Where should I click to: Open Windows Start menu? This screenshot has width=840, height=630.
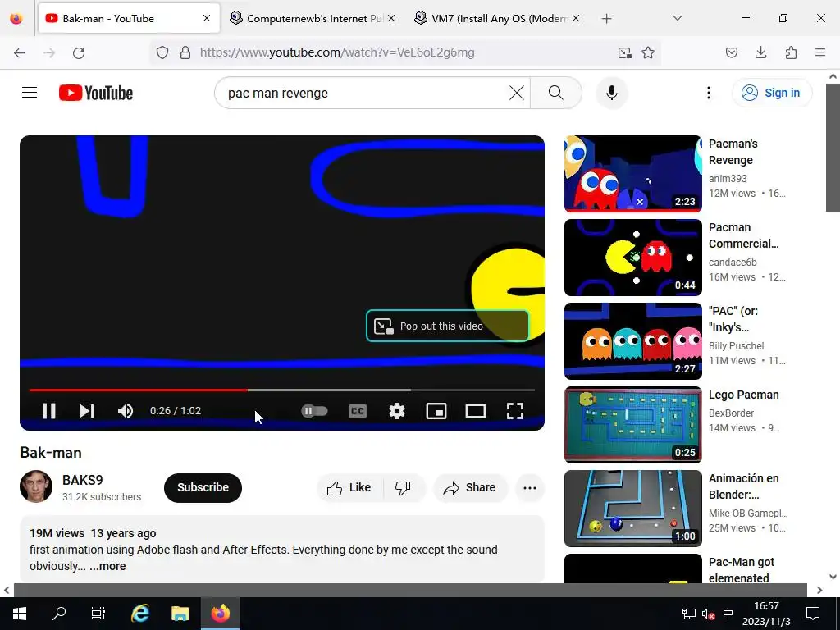(20, 614)
